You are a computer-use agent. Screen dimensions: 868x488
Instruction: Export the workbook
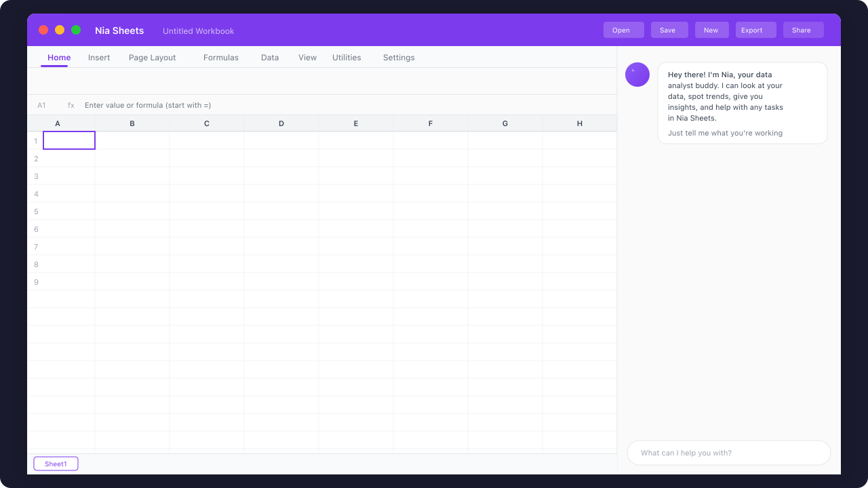tap(755, 30)
